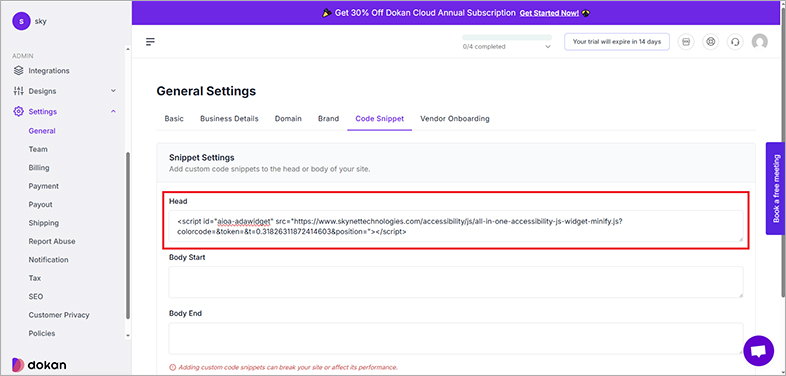Image resolution: width=786 pixels, height=376 pixels.
Task: Expand the Designs submenu chevron
Action: [x=113, y=91]
